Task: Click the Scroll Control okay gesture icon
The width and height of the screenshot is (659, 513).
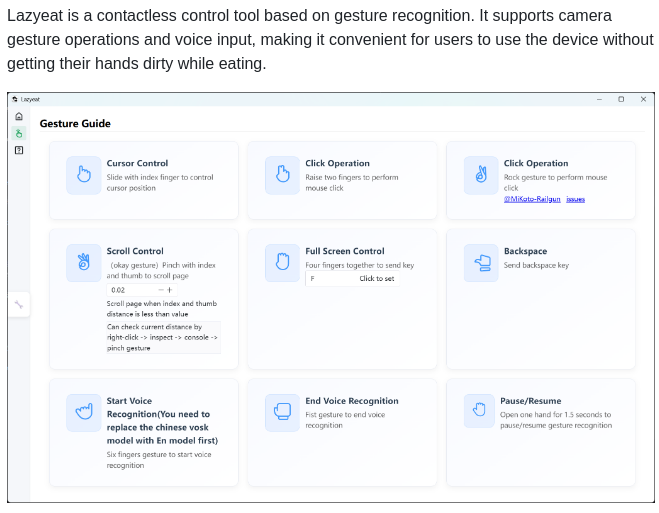Action: point(84,263)
